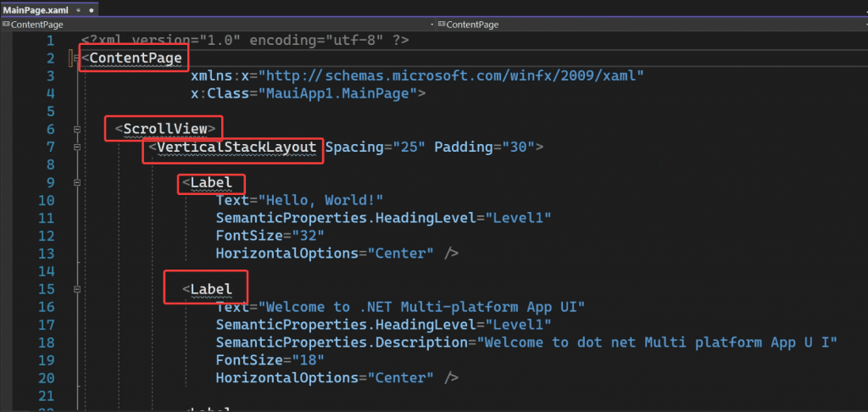Click "Welcome to dot net Multi platform" description value
This screenshot has width=868, height=412.
coord(656,342)
